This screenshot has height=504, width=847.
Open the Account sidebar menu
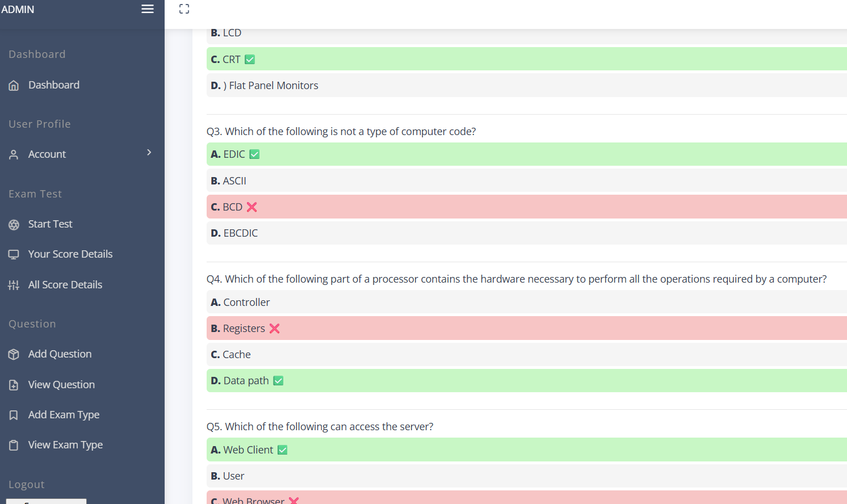(x=47, y=154)
